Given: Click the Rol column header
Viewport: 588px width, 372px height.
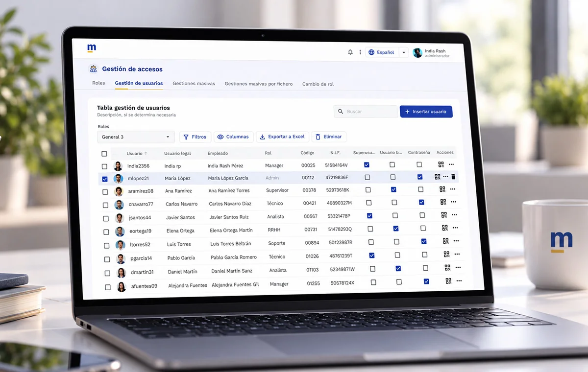Looking at the screenshot, I should point(268,153).
